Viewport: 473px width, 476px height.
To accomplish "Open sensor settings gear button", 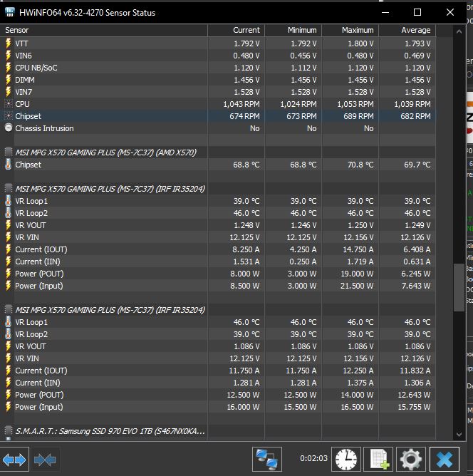I will (411, 460).
